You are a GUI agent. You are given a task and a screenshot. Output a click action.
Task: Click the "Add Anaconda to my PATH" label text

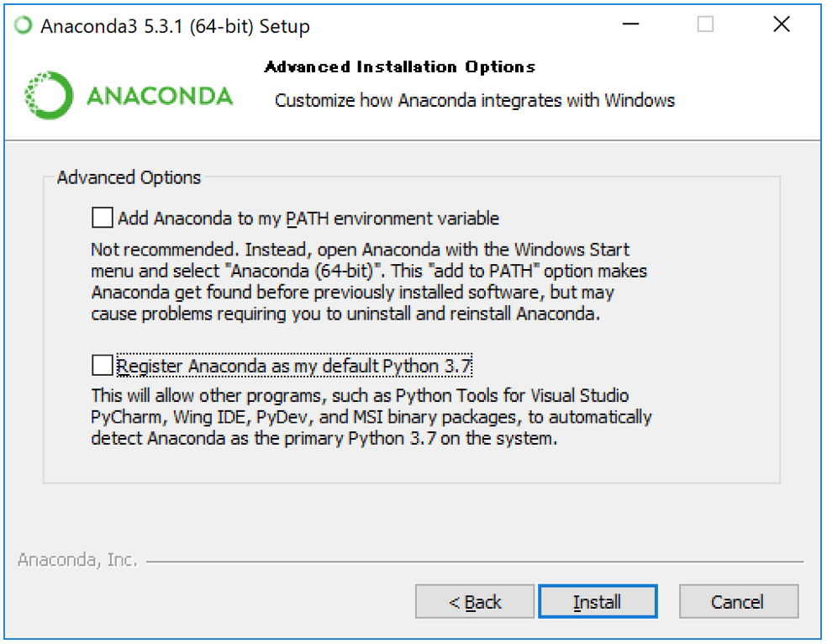[308, 219]
